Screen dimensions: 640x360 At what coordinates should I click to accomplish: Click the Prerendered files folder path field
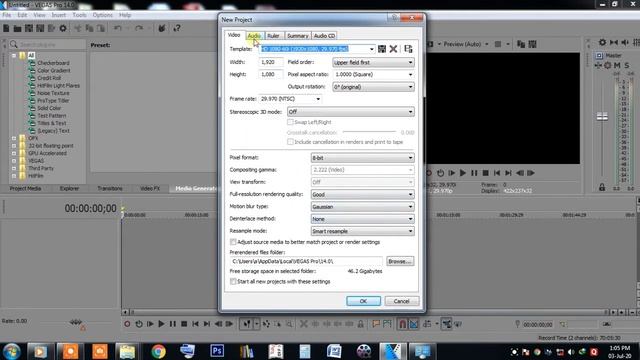(x=307, y=261)
